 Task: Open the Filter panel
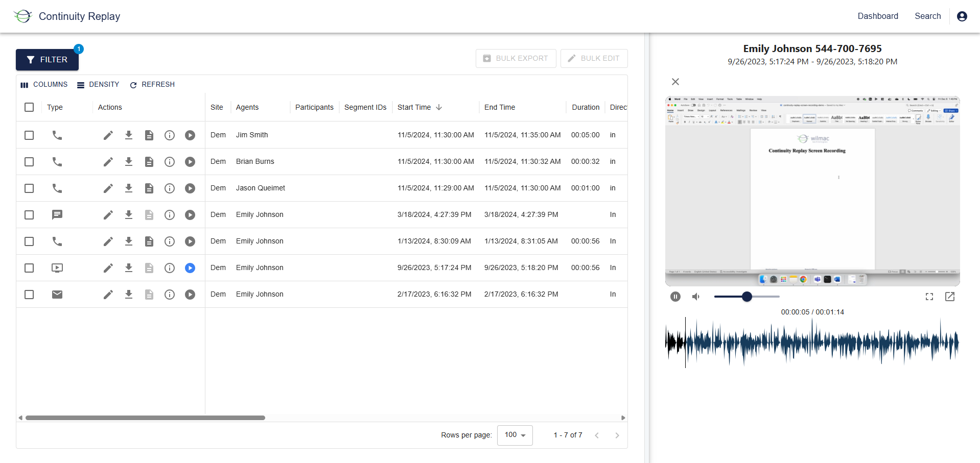pos(47,60)
